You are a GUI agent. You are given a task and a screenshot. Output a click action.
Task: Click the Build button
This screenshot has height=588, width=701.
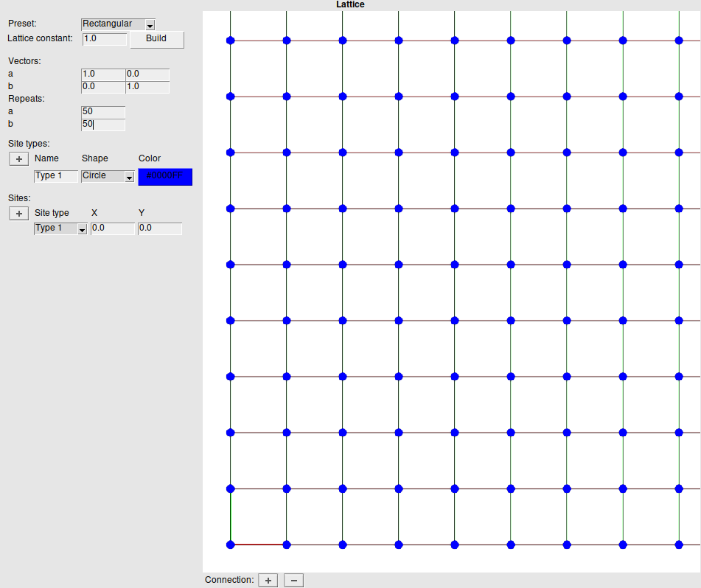pos(156,40)
